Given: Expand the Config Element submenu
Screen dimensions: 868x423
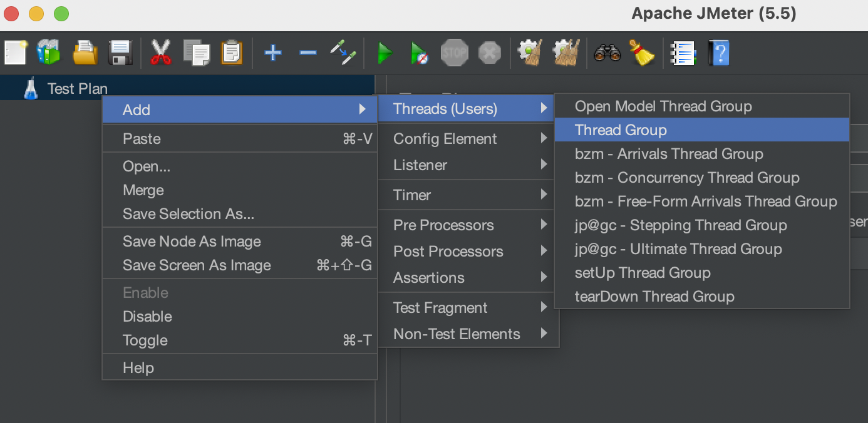Looking at the screenshot, I should (467, 139).
